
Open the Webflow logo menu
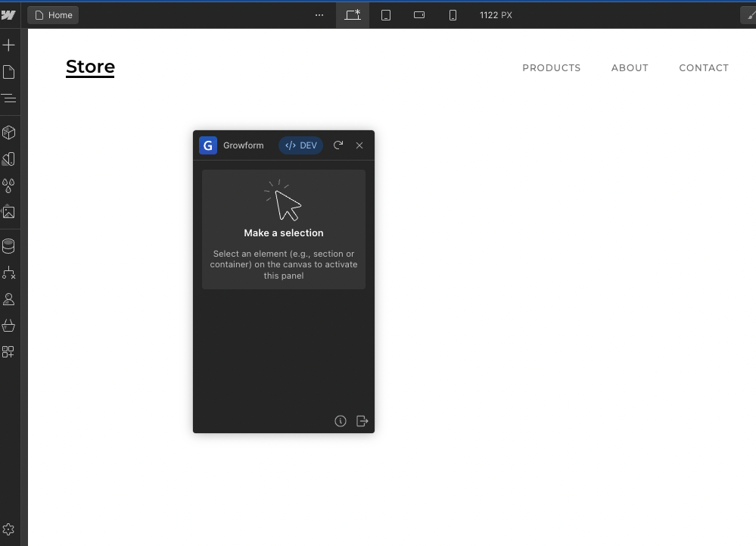click(x=9, y=13)
